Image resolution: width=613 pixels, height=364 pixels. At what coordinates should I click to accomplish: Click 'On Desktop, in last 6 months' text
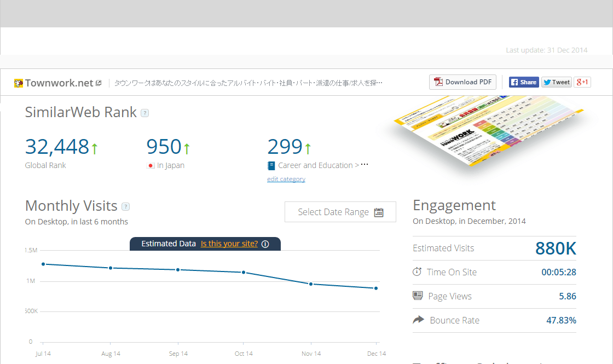tap(77, 222)
